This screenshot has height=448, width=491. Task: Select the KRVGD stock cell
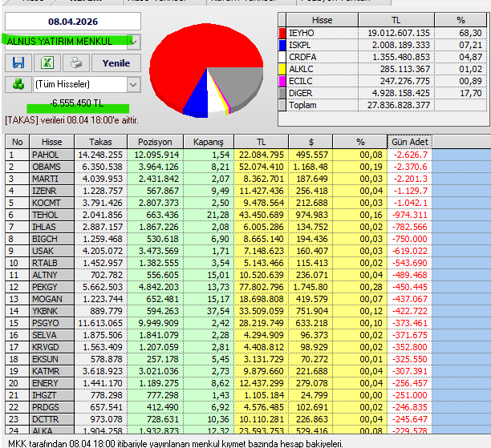click(x=52, y=347)
